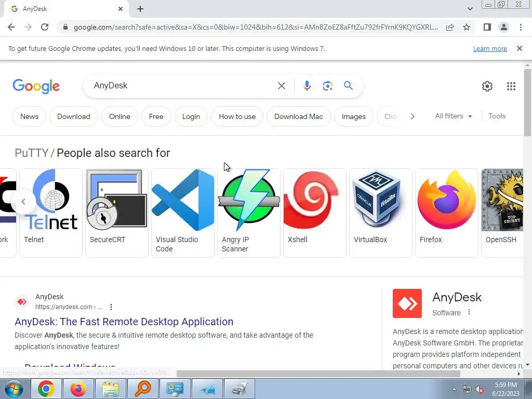532x399 pixels.
Task: Select the Free filter chip
Action: click(x=156, y=116)
